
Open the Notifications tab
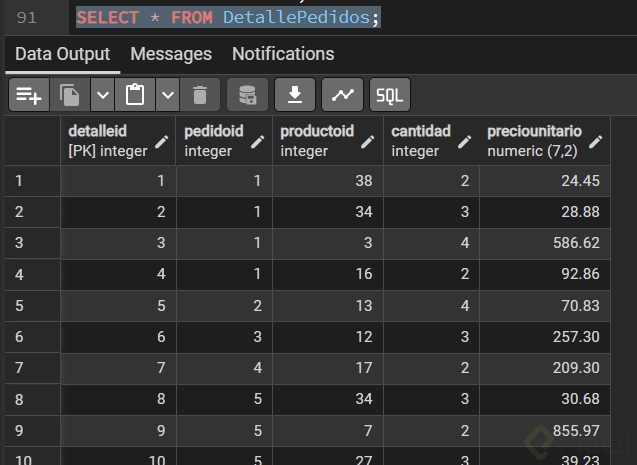(x=283, y=54)
